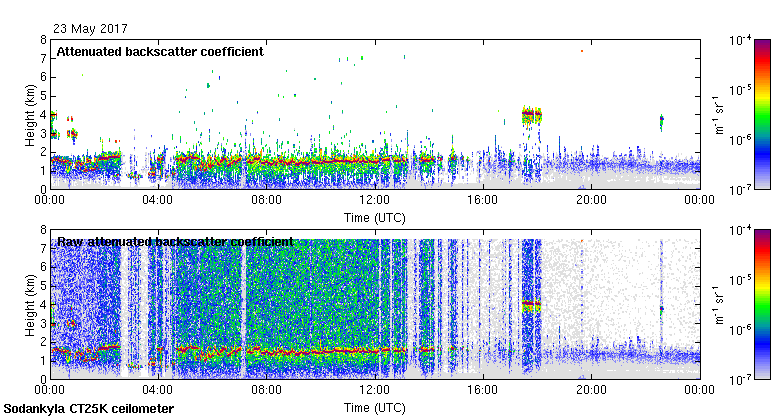The height and width of the screenshot is (420, 780).
Task: Click the 20:00 tick label on the bottom plot
Action: [591, 390]
